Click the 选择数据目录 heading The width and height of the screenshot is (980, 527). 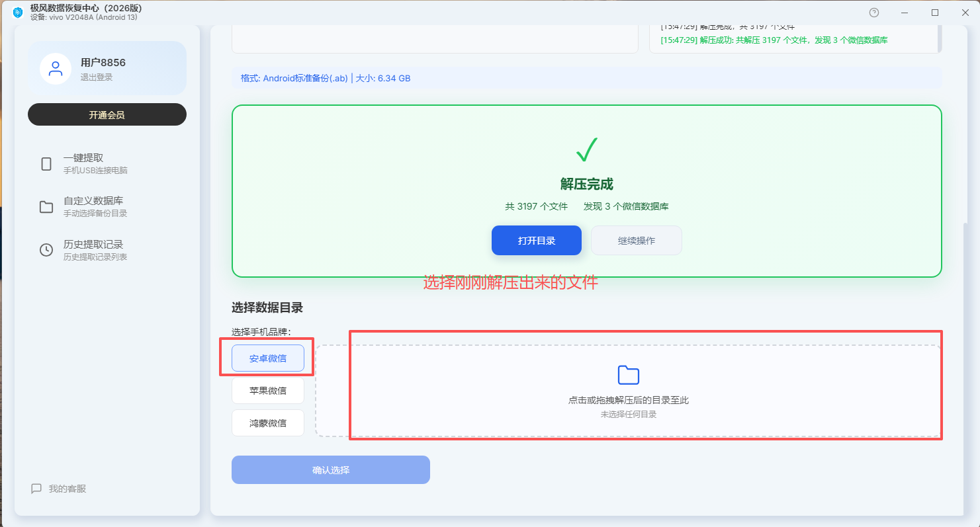[267, 307]
